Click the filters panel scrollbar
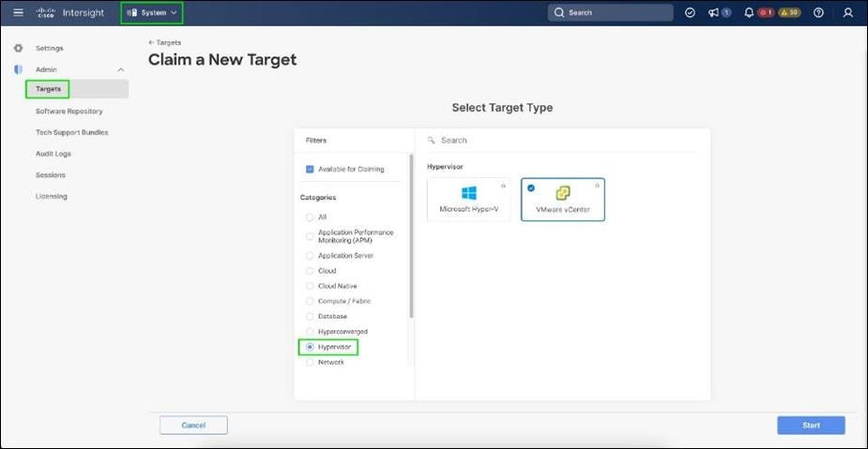868x449 pixels. tap(411, 236)
